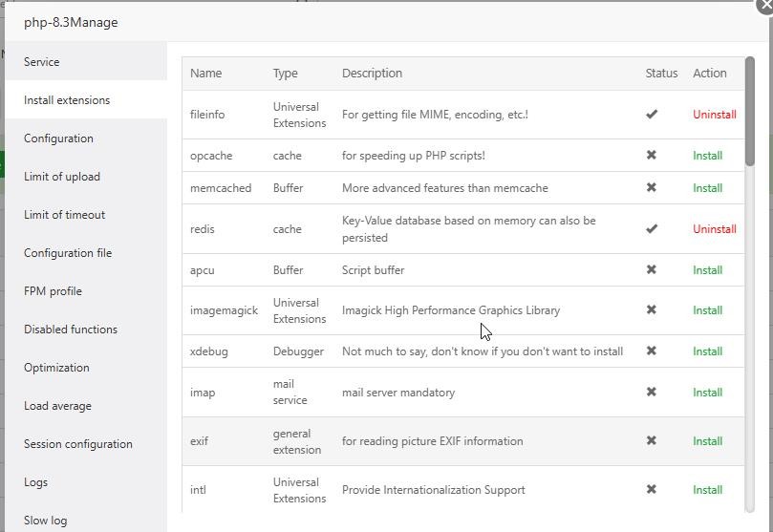773x532 pixels.
Task: Switch to the Configuration tab
Action: (x=58, y=138)
